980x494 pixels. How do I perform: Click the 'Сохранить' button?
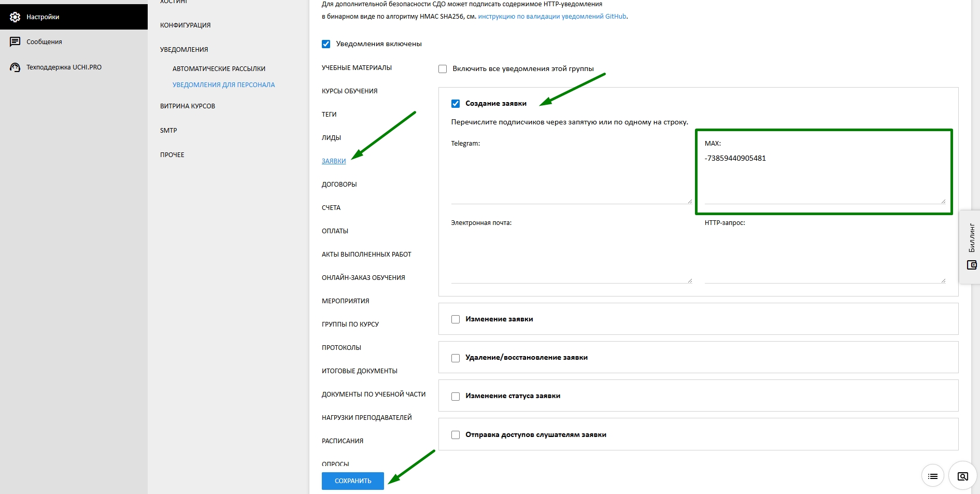click(352, 481)
